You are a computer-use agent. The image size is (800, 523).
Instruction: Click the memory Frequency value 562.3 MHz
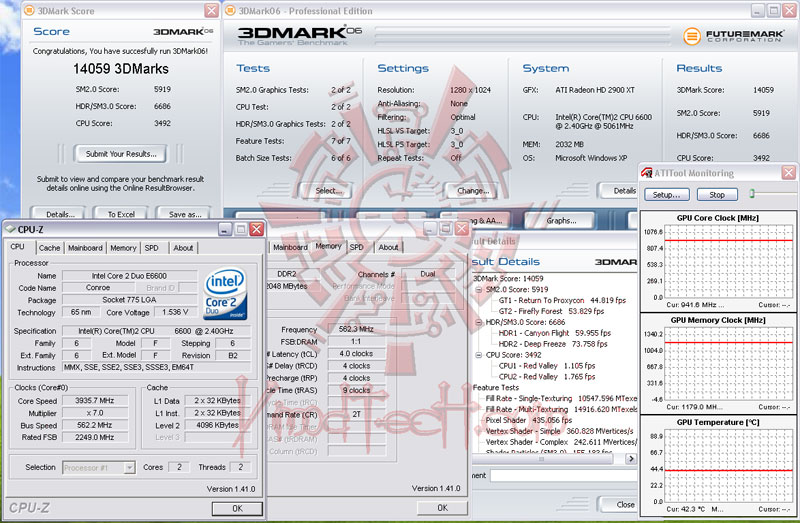coord(356,329)
